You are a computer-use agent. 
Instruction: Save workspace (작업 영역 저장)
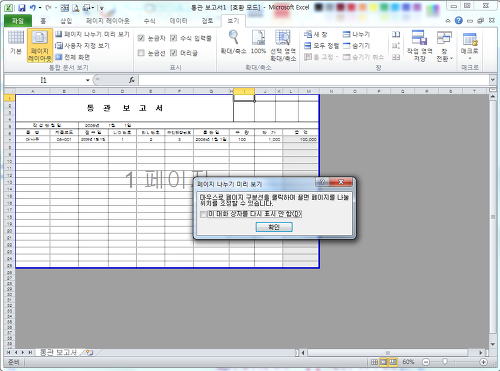coord(419,46)
